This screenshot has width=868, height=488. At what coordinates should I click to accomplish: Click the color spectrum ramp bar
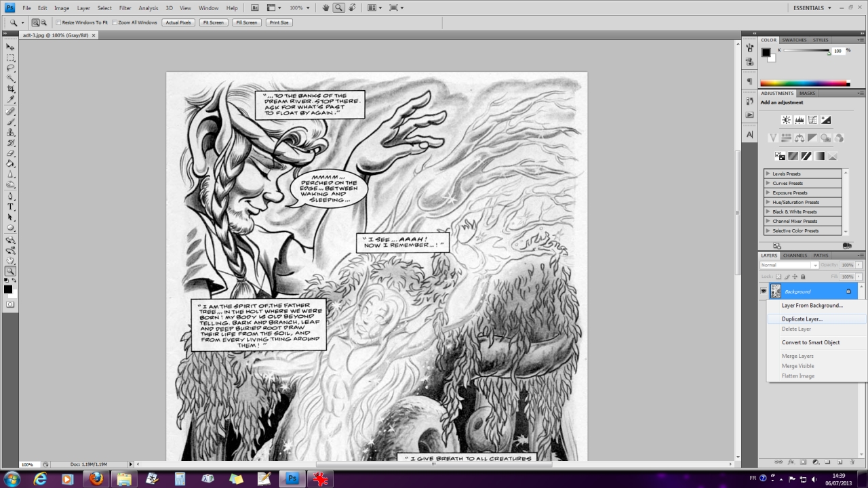pos(804,83)
